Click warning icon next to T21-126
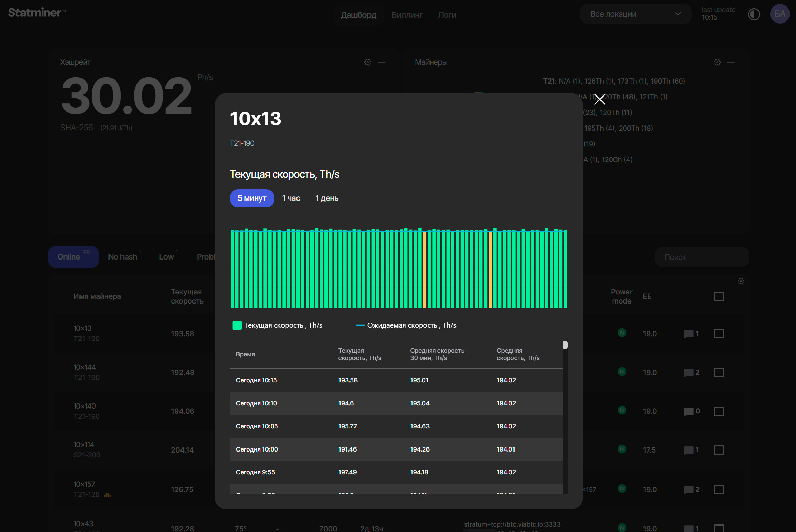The width and height of the screenshot is (796, 532). click(107, 495)
